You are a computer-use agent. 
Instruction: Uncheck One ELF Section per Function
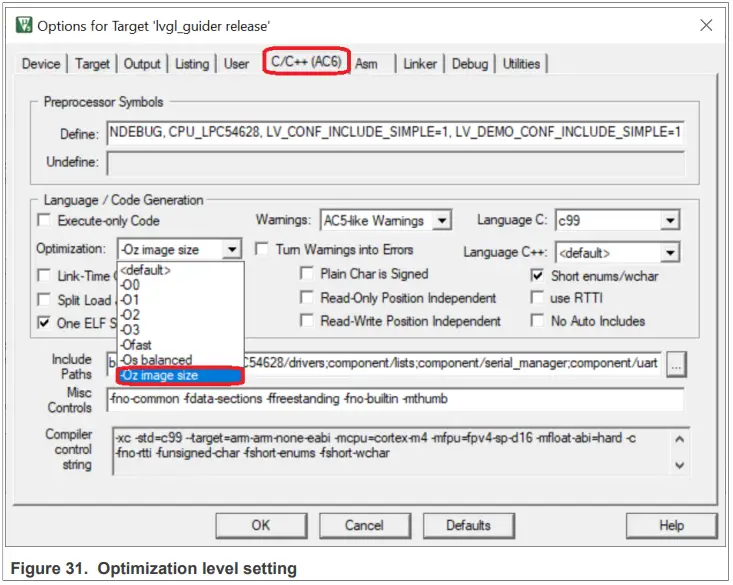44,323
